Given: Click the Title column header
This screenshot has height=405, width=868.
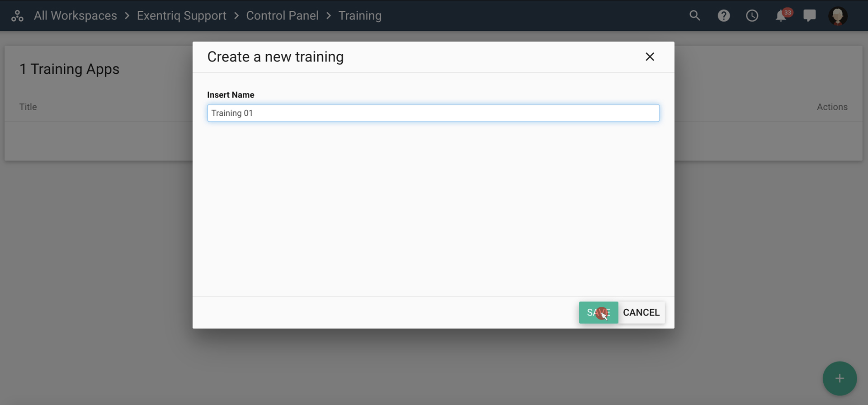Looking at the screenshot, I should pyautogui.click(x=28, y=107).
